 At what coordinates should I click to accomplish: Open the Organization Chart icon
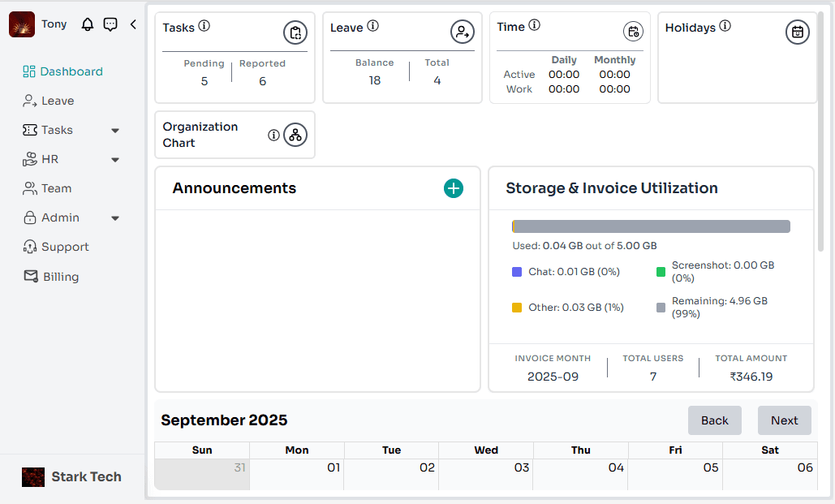coord(295,135)
